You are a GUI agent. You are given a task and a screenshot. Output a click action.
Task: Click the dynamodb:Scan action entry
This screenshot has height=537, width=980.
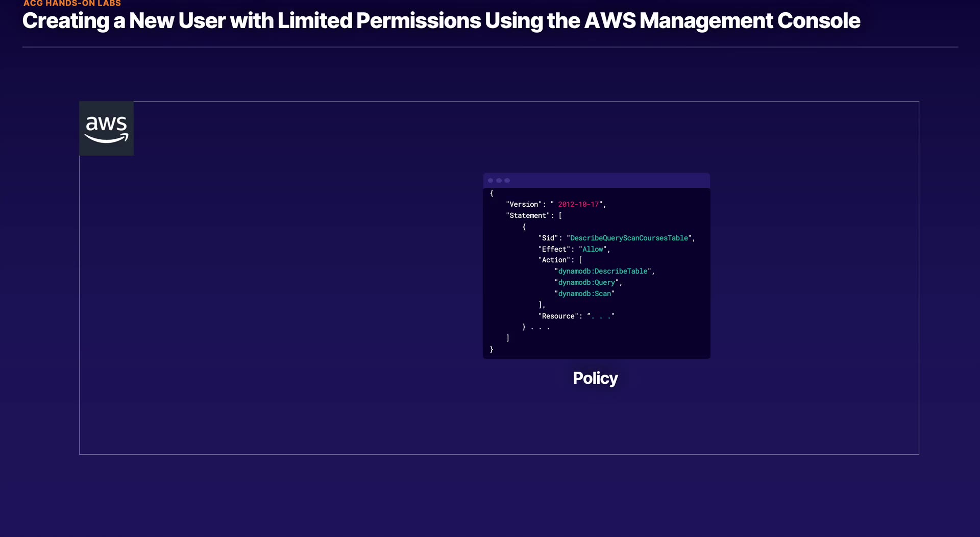tap(584, 294)
